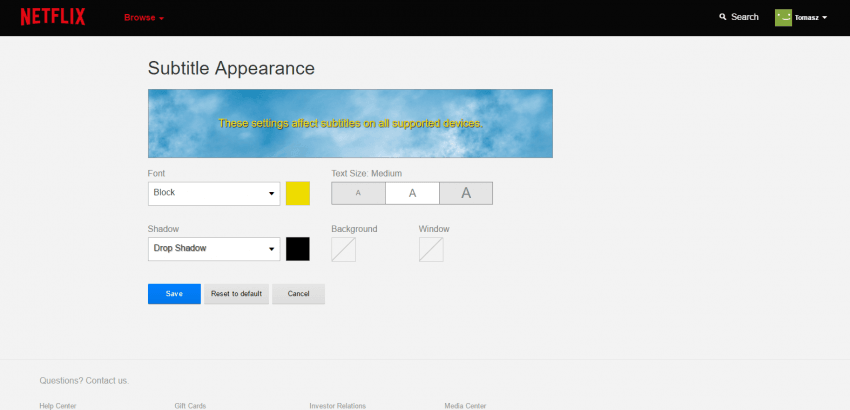Click the green profile avatar
The height and width of the screenshot is (410, 850).
(x=783, y=17)
